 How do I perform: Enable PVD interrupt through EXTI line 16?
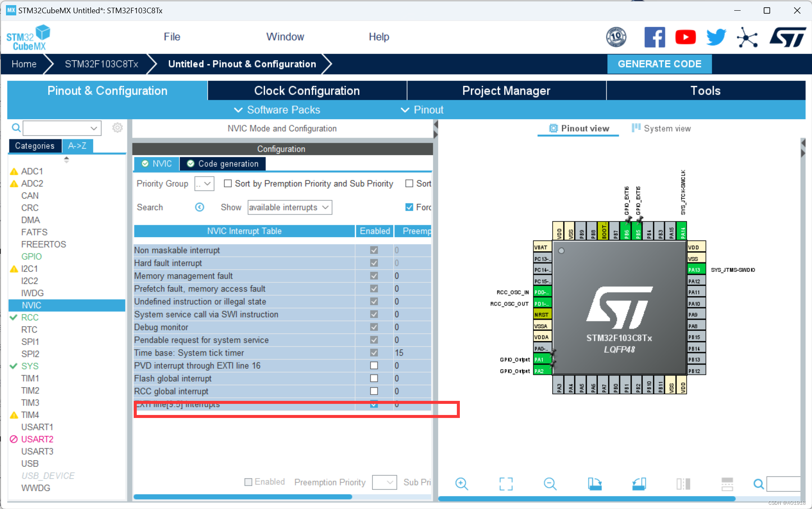click(x=374, y=365)
